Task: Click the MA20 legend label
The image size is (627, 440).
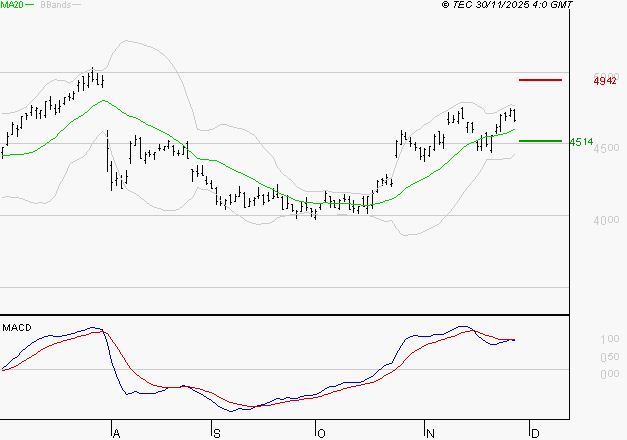Action: (x=12, y=5)
